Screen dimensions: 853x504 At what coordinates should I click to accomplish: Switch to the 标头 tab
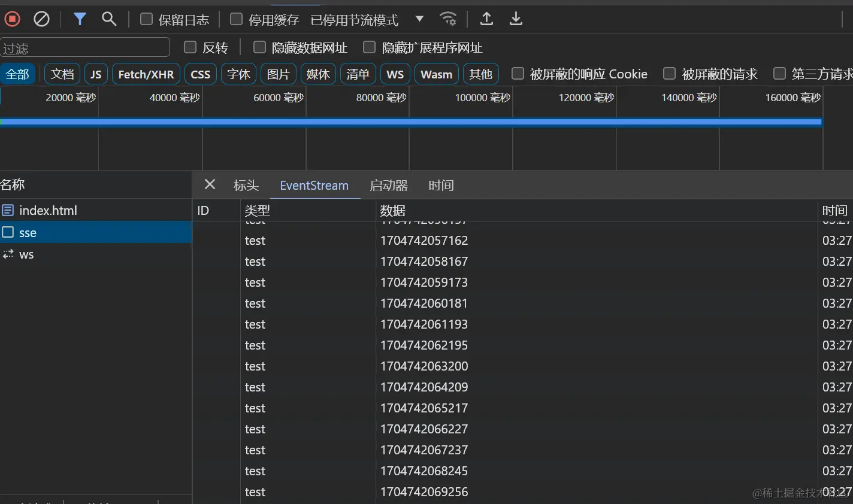pos(246,186)
